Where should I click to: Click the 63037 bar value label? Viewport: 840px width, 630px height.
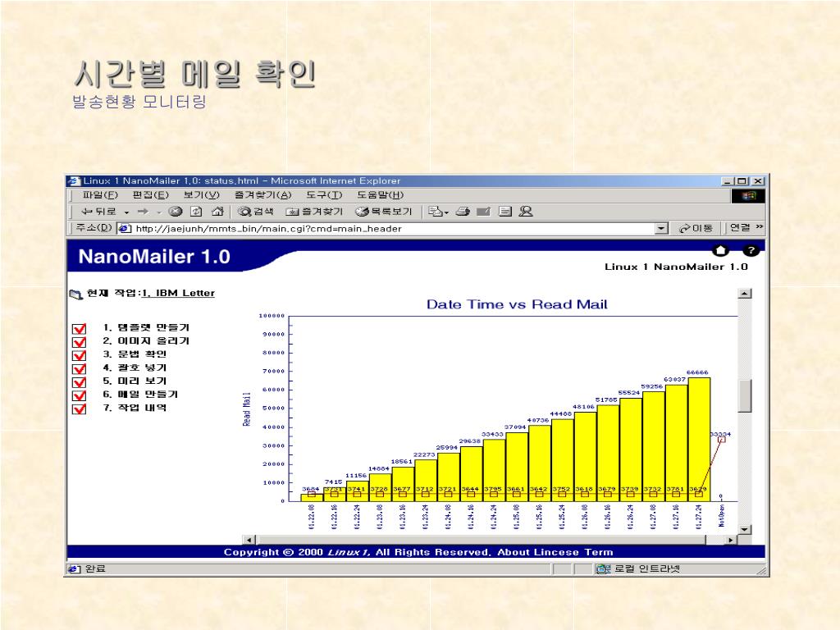point(674,379)
